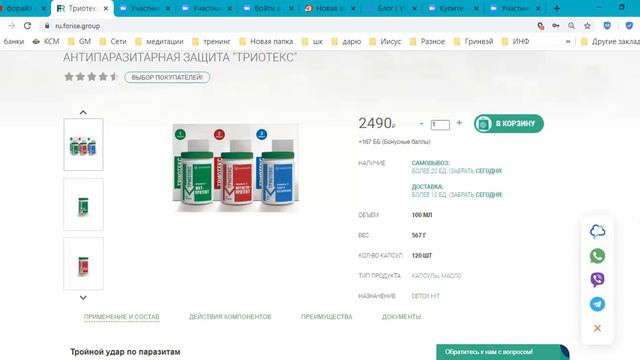Open the Новая папка bookmark folder
The image size is (640, 360).
[x=266, y=41]
